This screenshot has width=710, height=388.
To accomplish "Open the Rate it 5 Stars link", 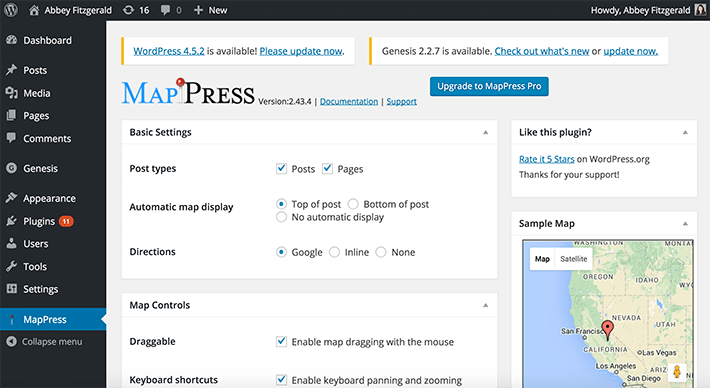I will 547,159.
